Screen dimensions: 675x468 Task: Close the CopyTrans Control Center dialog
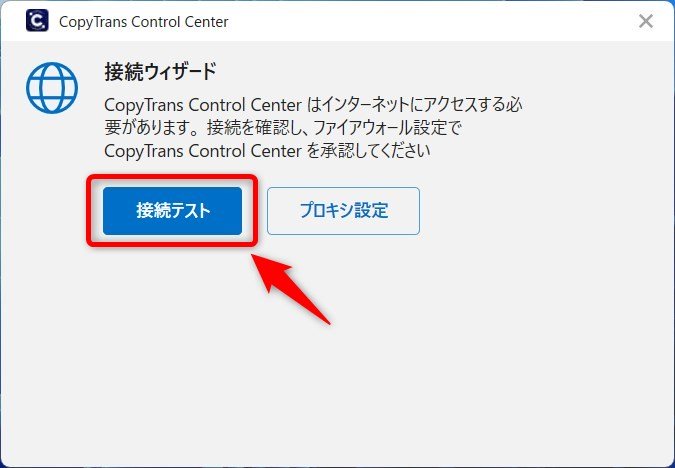[646, 21]
